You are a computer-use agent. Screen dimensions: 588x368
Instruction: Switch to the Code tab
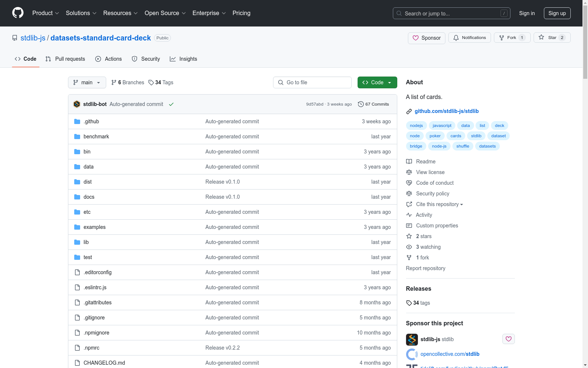(26, 59)
